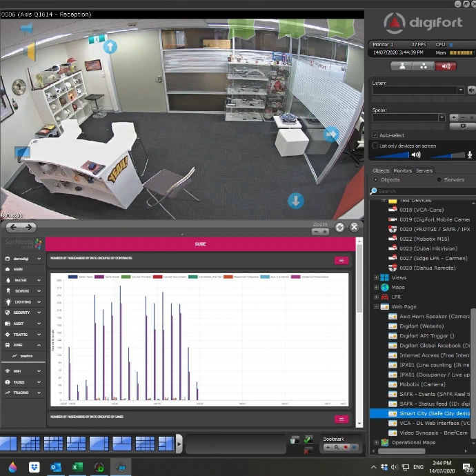The image size is (476, 476).
Task: Click the PTZ up arrow on camera view
Action: click(110, 47)
